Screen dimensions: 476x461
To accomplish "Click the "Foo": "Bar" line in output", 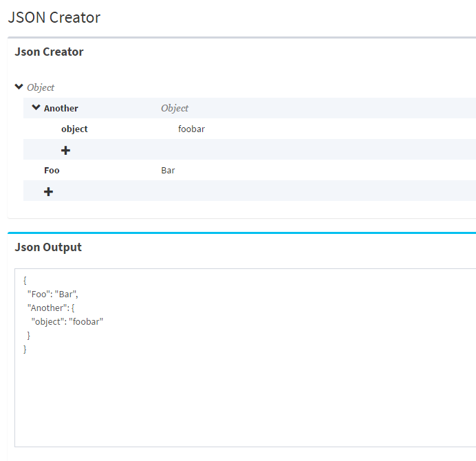I will 53,294.
